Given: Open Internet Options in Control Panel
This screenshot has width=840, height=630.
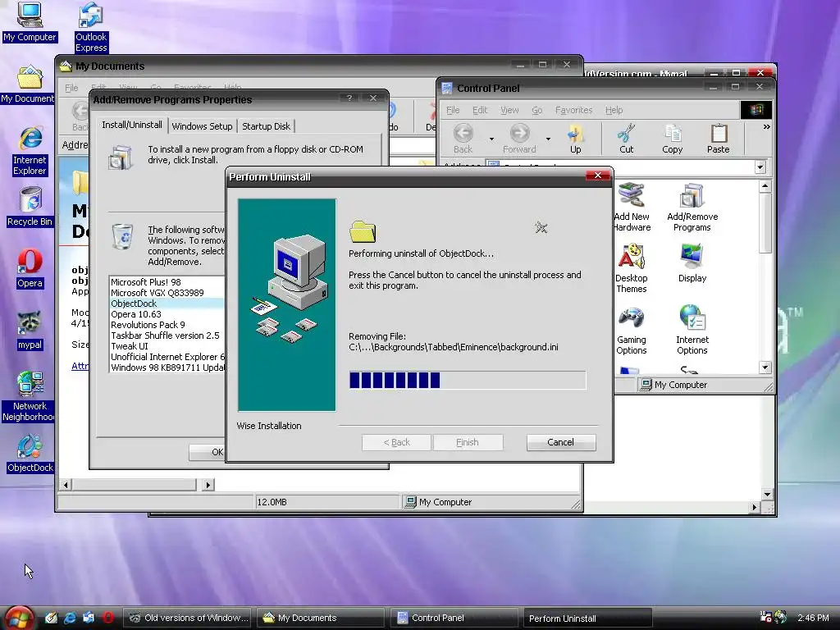Looking at the screenshot, I should tap(692, 330).
